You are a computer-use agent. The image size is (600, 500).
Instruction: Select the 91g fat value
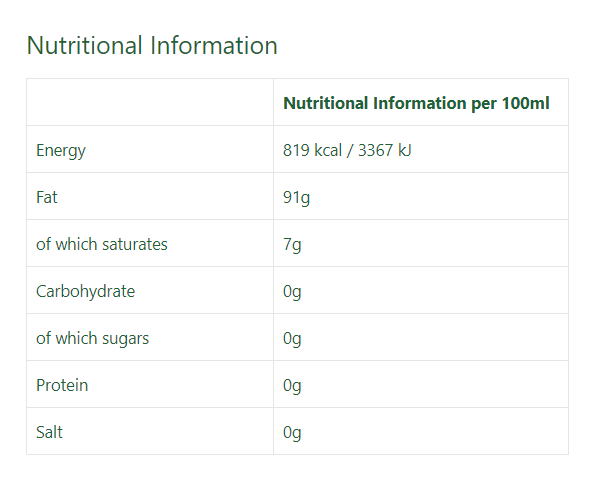[x=297, y=198]
